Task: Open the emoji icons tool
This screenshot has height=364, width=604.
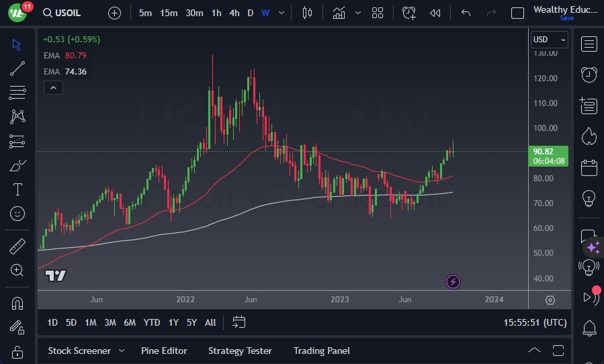Action: [17, 214]
